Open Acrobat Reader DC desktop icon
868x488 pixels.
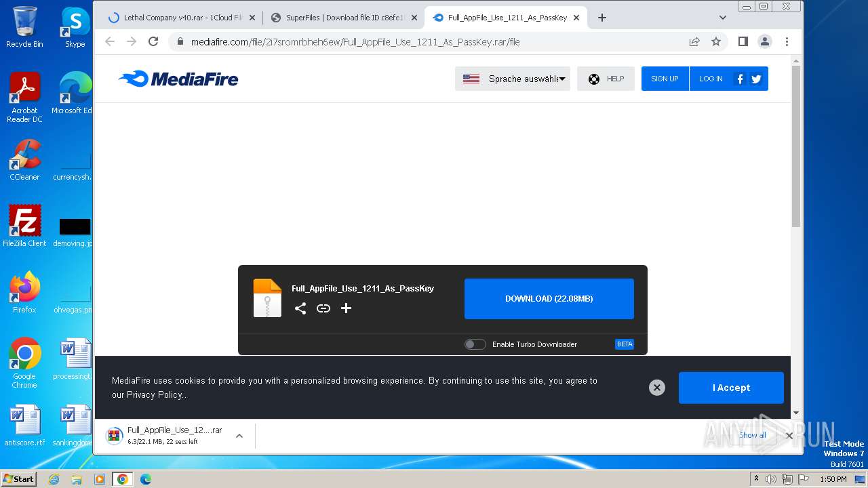tap(24, 98)
